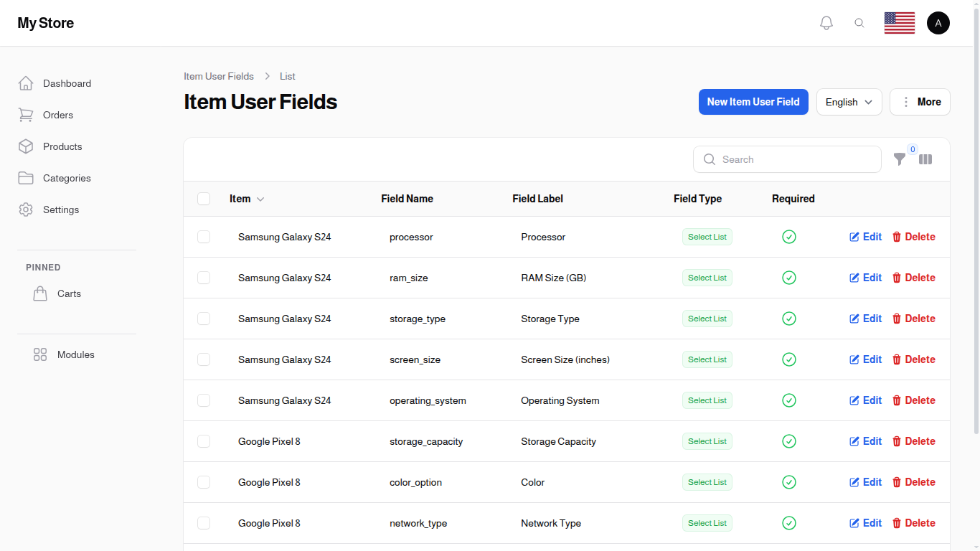Open the More options menu
980x551 pixels.
920,102
